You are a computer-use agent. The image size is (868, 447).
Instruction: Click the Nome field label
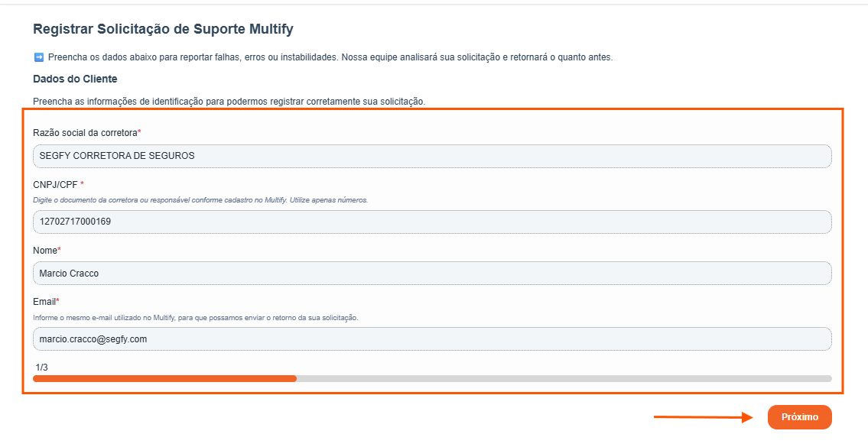(46, 251)
